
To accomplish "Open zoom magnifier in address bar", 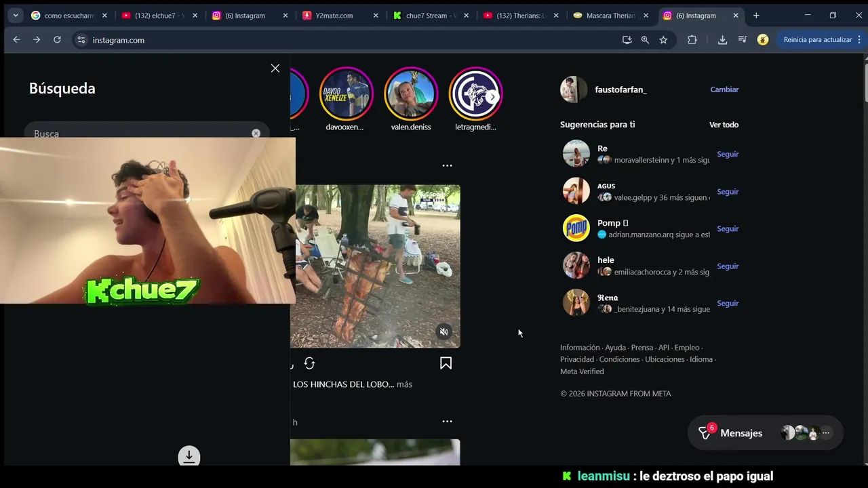I will coord(645,40).
